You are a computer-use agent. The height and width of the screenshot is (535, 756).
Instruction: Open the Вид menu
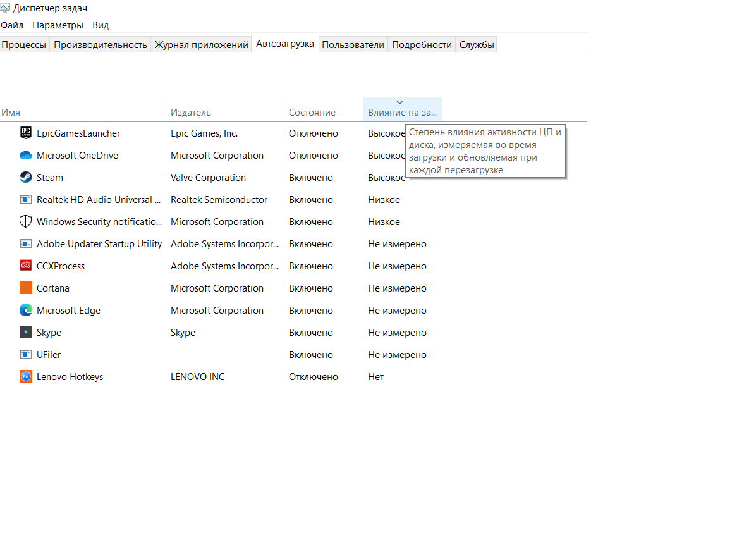pyautogui.click(x=101, y=25)
